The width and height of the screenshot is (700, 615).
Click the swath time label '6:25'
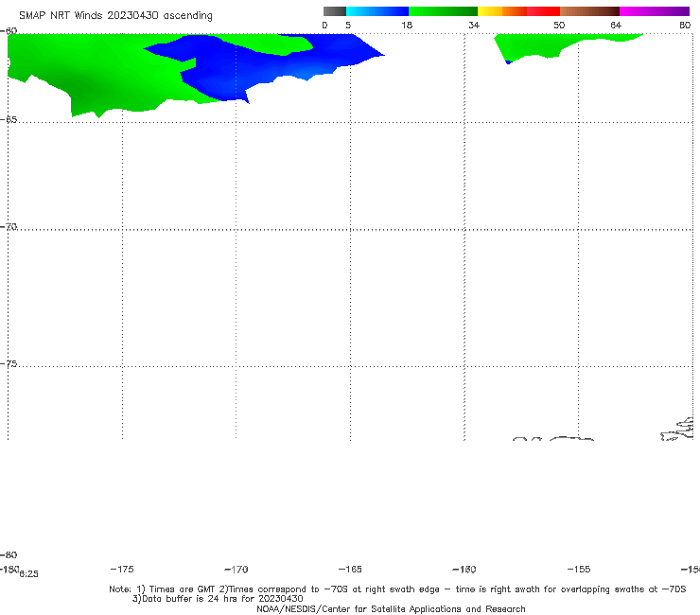[29, 574]
